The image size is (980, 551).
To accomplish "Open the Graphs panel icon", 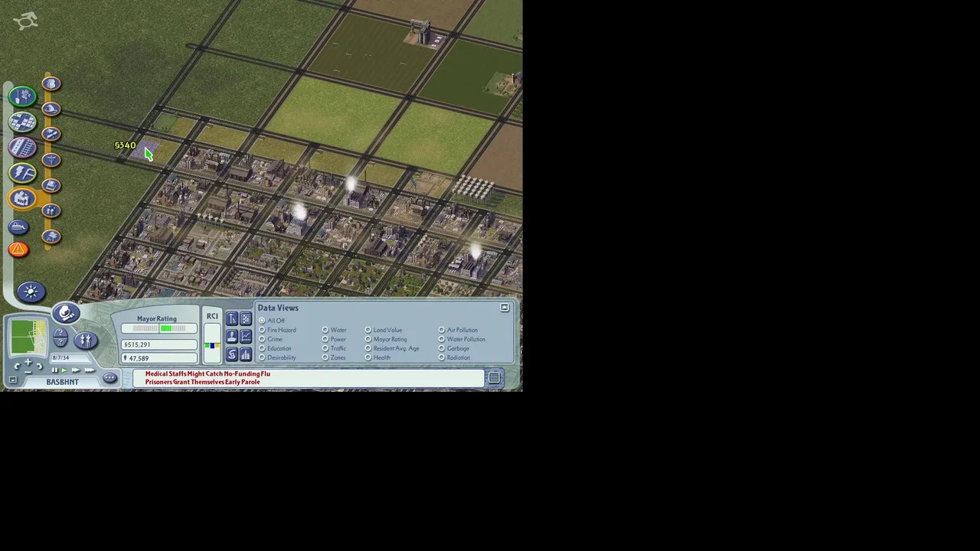I will coord(246,336).
